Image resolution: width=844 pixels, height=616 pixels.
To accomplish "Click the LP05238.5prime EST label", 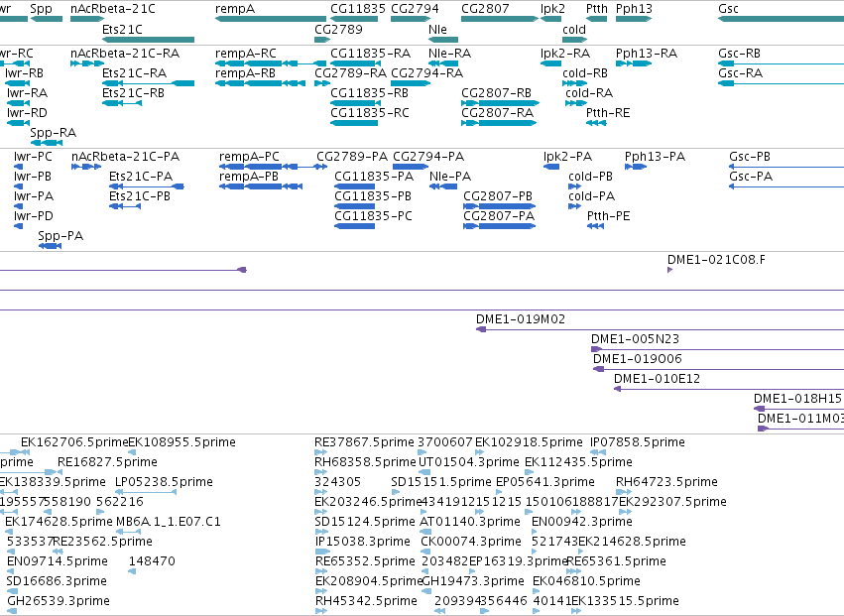I will (x=164, y=482).
